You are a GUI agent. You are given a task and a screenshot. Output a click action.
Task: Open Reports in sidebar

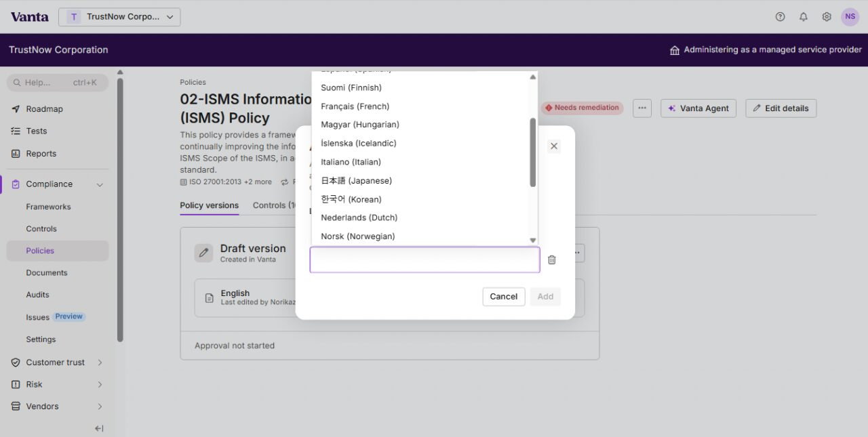tap(41, 154)
